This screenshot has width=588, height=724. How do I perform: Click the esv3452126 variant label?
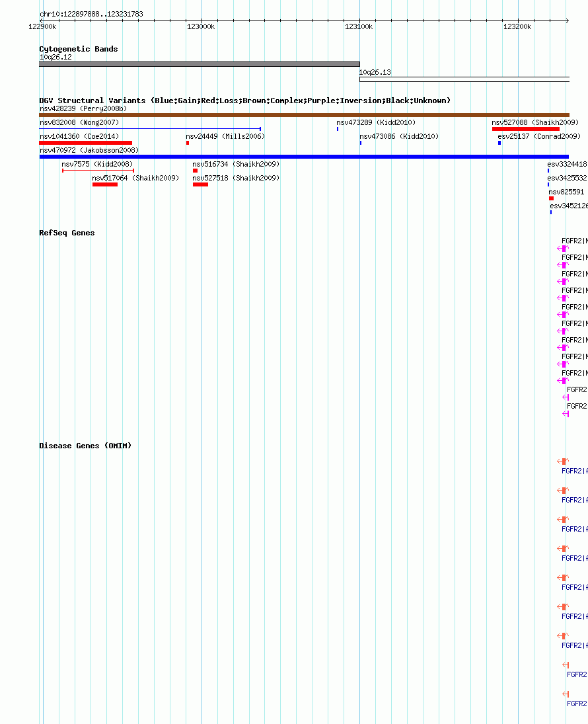569,206
